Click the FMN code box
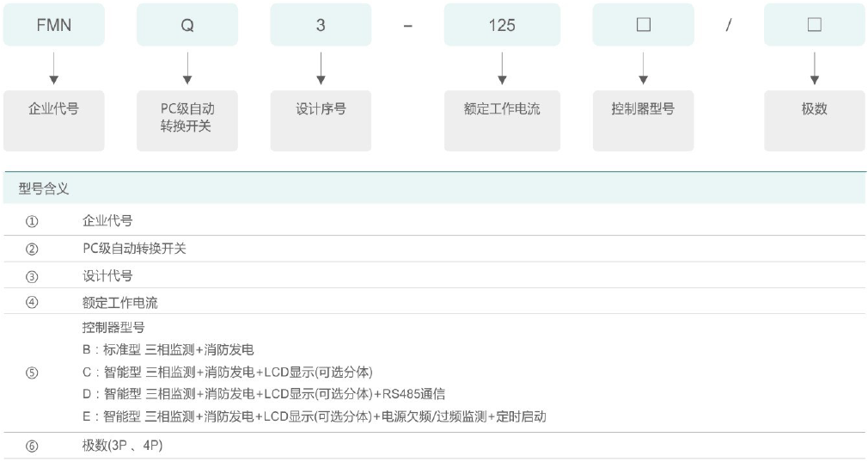The image size is (868, 462). (x=54, y=25)
